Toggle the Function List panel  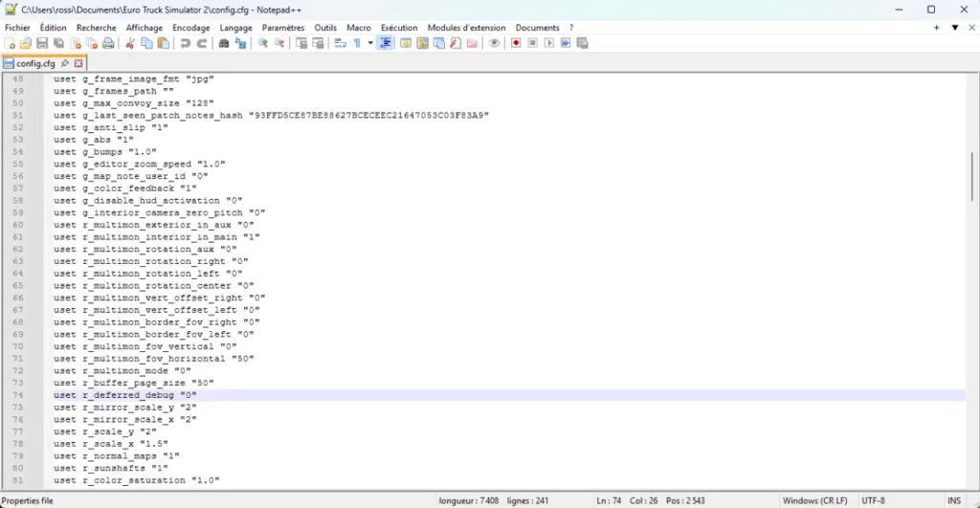coord(456,43)
